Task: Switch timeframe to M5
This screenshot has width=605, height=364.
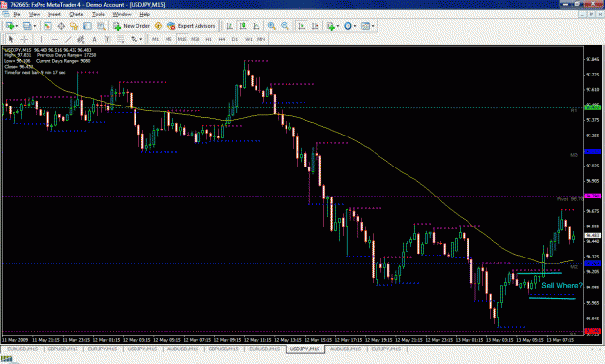Action: coord(168,39)
